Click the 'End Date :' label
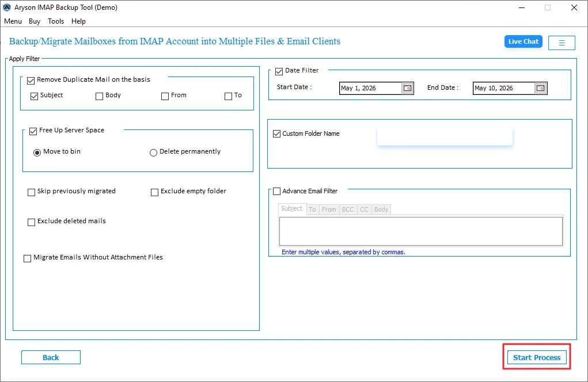 click(x=442, y=87)
